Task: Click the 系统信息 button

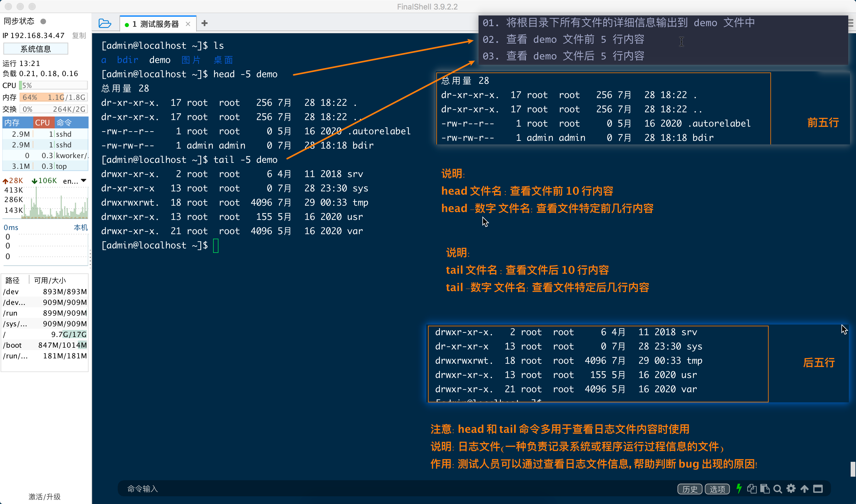Action: [36, 49]
